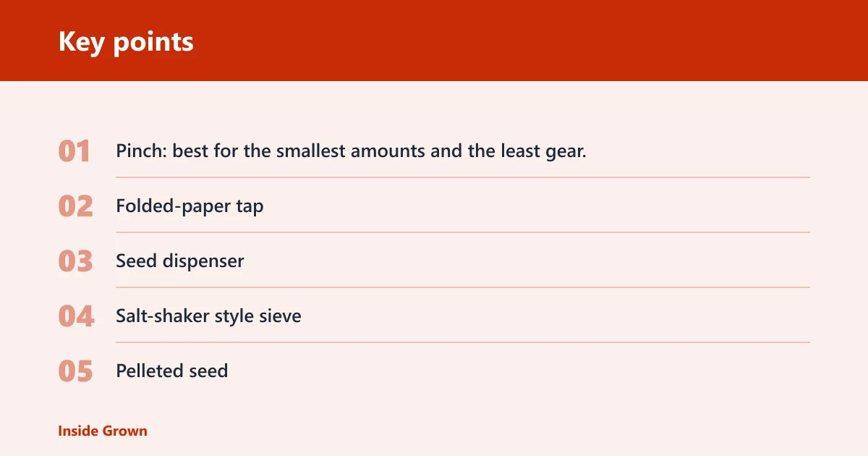Click the divider line below item 01
This screenshot has width=868, height=456.
click(x=463, y=177)
